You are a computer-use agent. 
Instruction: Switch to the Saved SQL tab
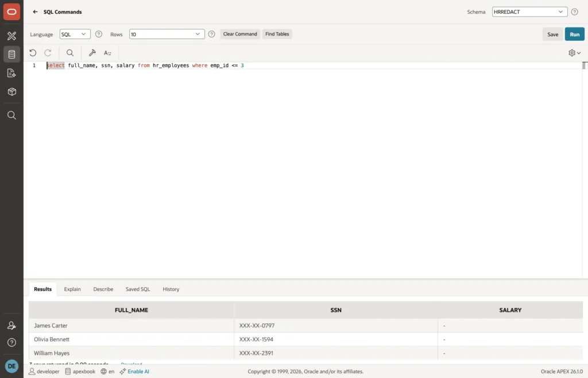click(x=138, y=289)
